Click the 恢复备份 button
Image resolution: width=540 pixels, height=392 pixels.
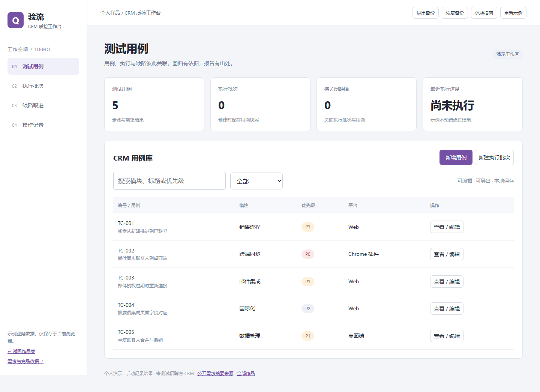[455, 13]
